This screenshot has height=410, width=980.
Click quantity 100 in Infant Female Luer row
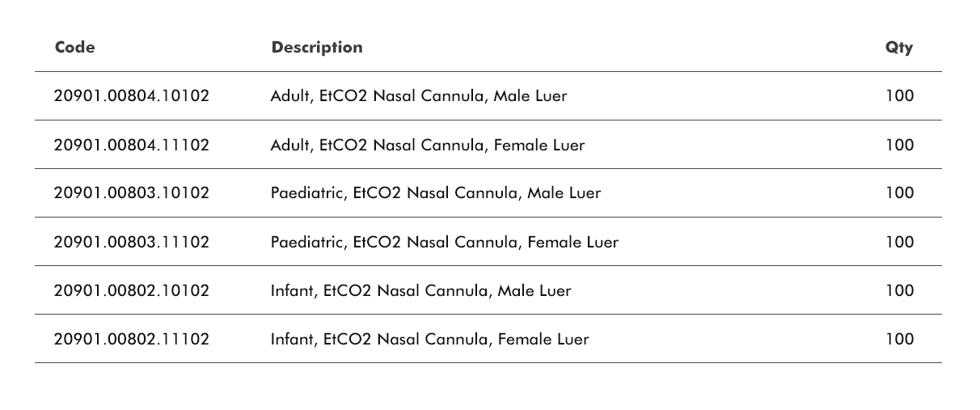click(x=899, y=340)
